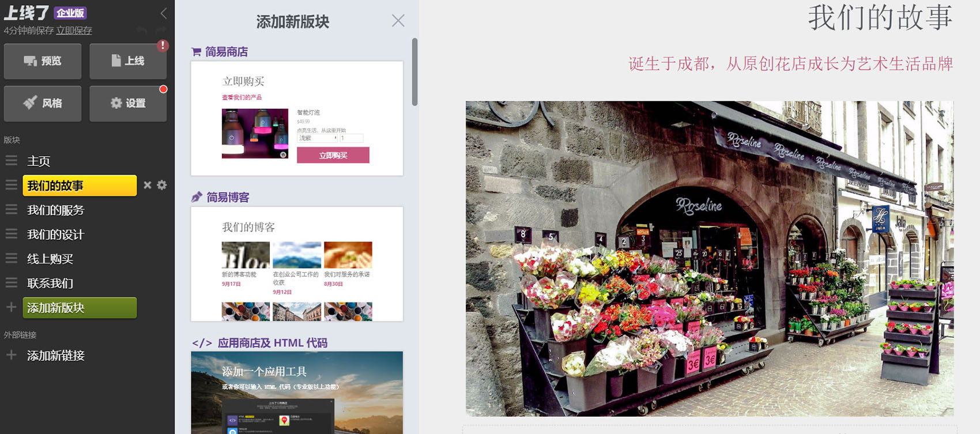
Task: Select the 我们的设计 section
Action: tap(55, 235)
